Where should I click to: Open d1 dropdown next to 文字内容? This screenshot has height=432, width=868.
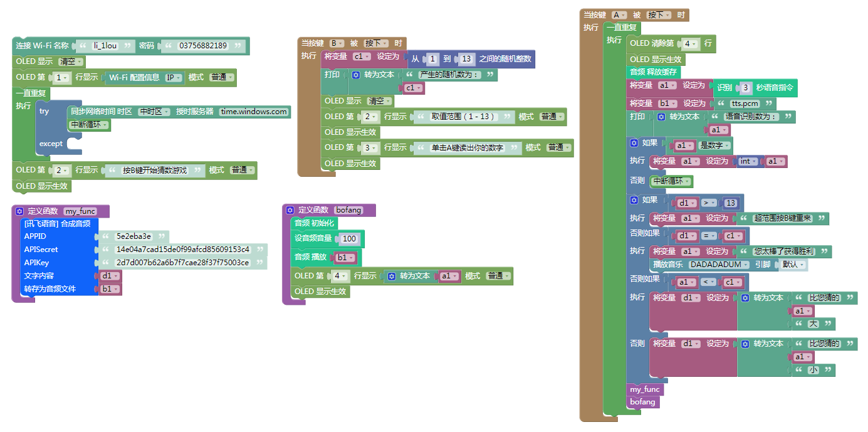[110, 276]
